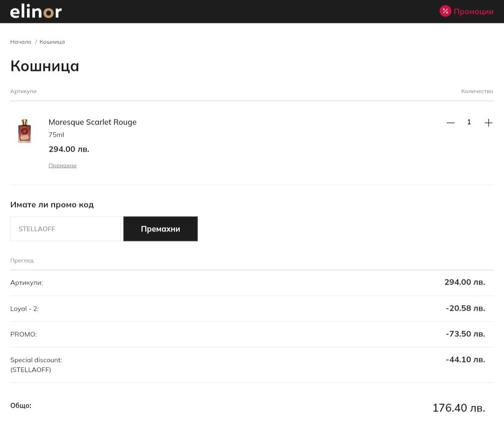The image size is (504, 425).
Task: Open the Промоции link
Action: [x=473, y=12]
